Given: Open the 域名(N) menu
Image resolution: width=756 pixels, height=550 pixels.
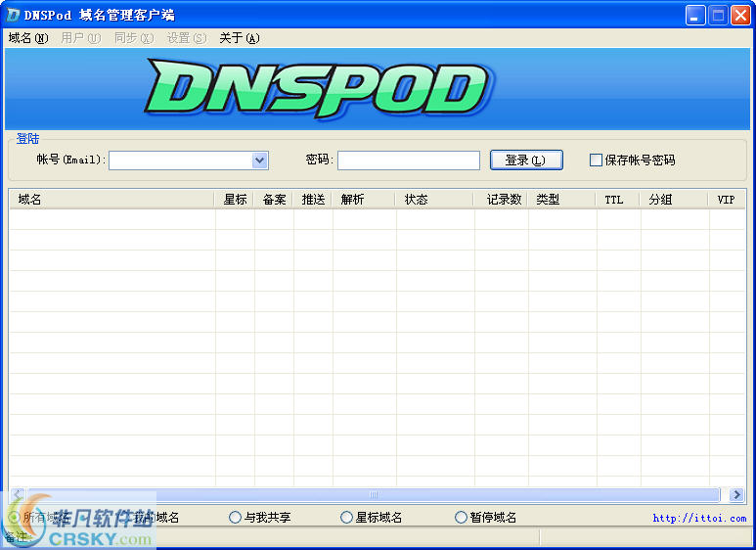Looking at the screenshot, I should [28, 38].
